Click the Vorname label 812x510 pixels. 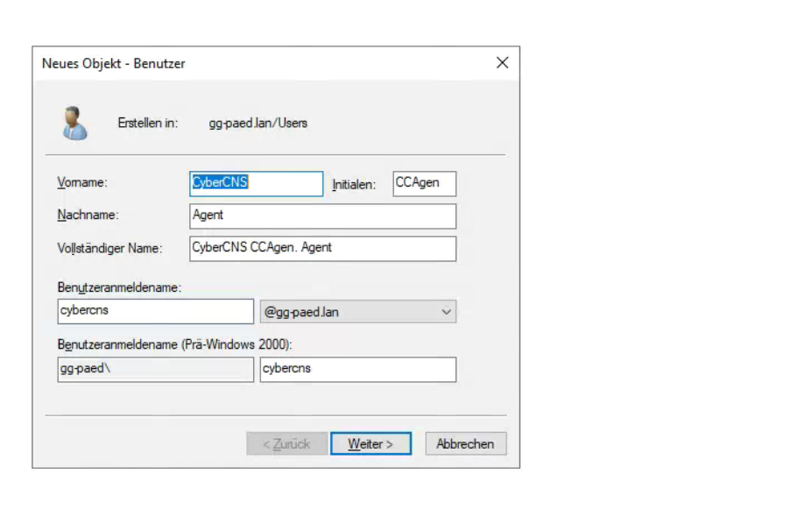point(81,183)
